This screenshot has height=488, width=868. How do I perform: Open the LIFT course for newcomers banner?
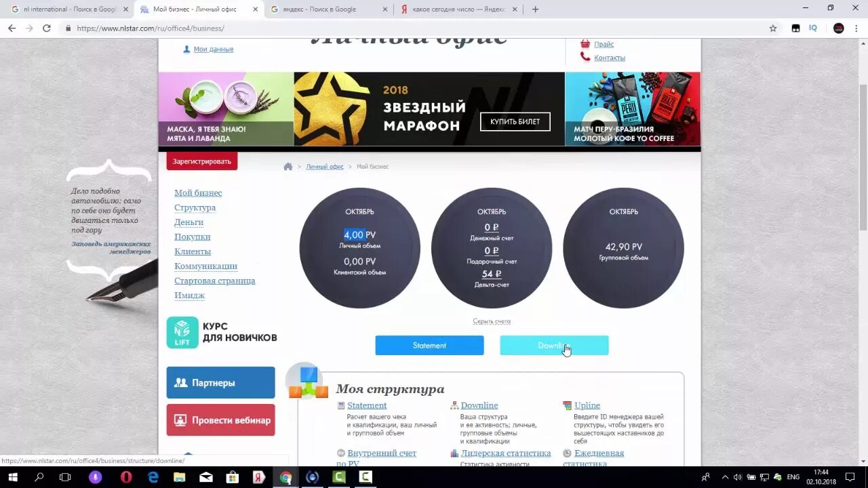tap(222, 333)
